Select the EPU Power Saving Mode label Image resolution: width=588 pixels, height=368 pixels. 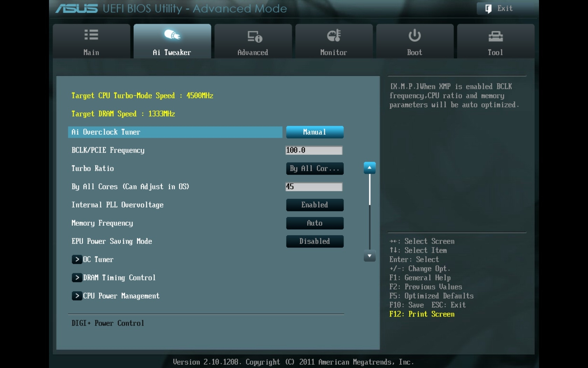tap(112, 241)
